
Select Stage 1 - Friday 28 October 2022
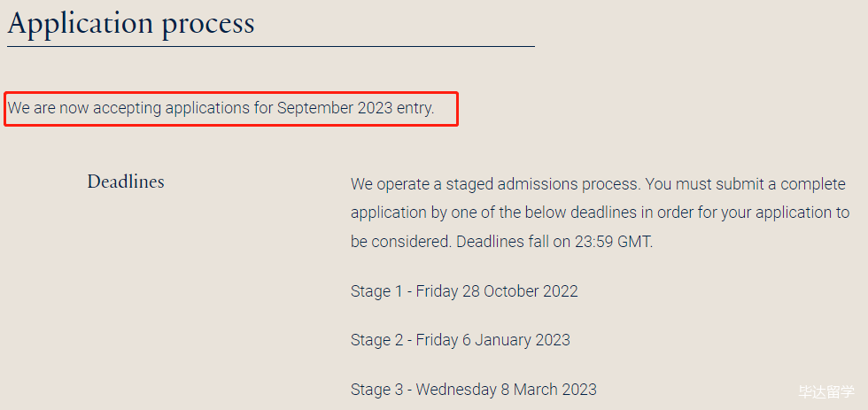pyautogui.click(x=464, y=291)
